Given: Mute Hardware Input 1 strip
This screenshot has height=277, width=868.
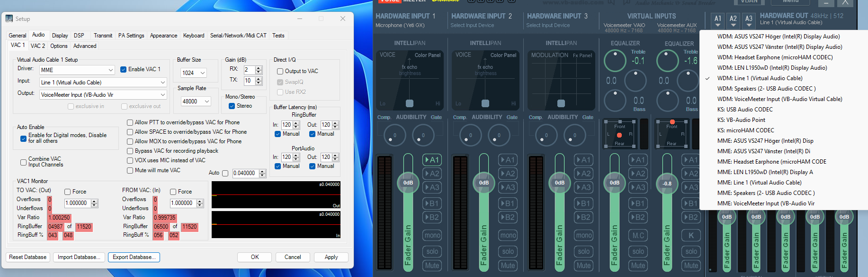Looking at the screenshot, I should [432, 266].
